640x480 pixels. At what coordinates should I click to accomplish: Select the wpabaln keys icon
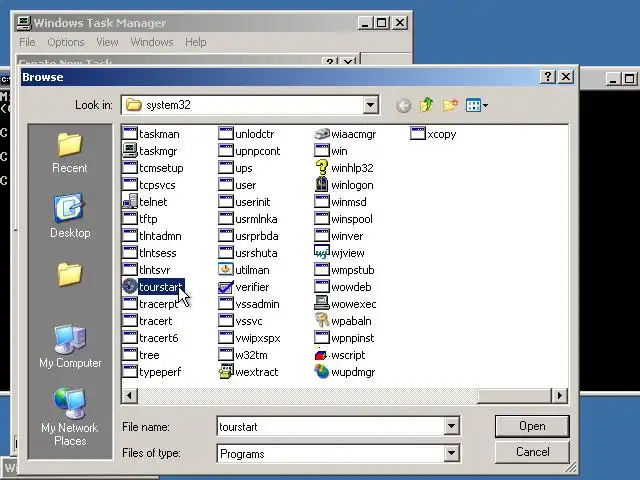[x=322, y=321]
